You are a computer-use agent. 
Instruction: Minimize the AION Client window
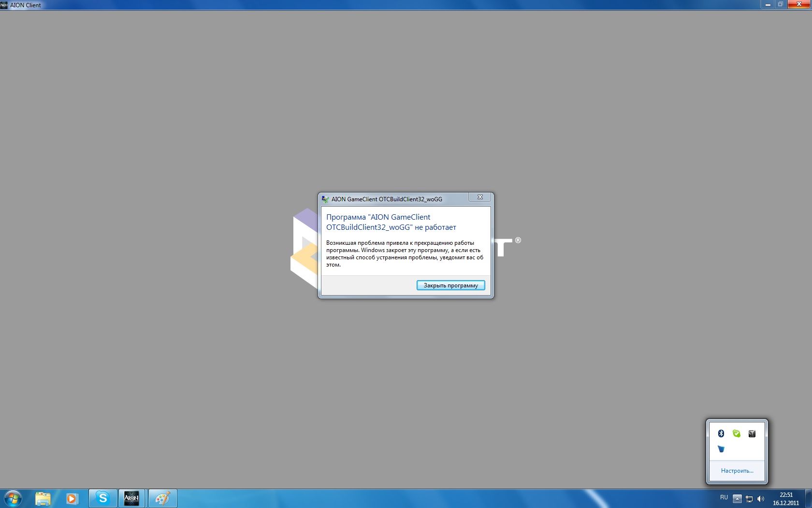point(768,4)
